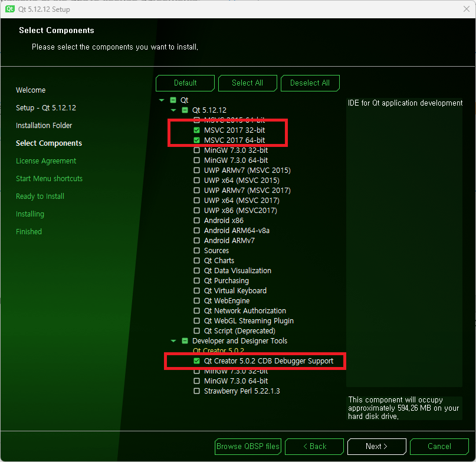Collapse the top-level Qt tree node

coord(162,100)
